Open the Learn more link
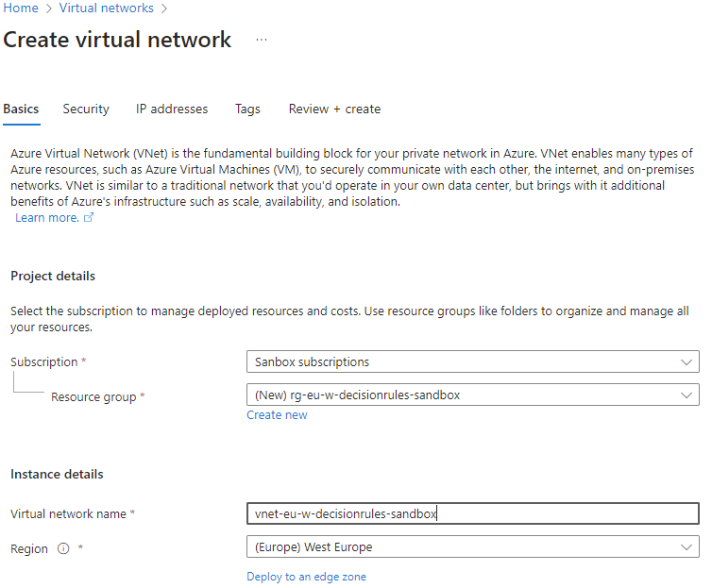The width and height of the screenshot is (712, 588). [x=47, y=218]
